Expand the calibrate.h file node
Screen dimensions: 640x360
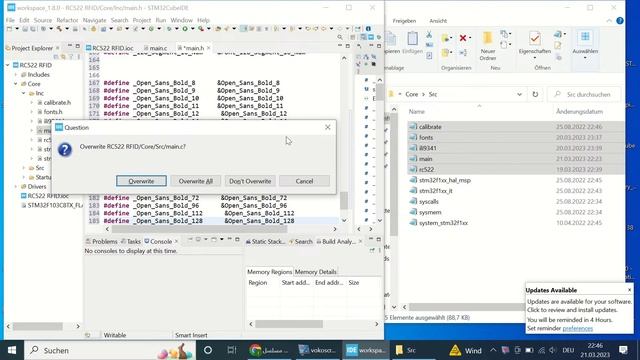(x=32, y=102)
